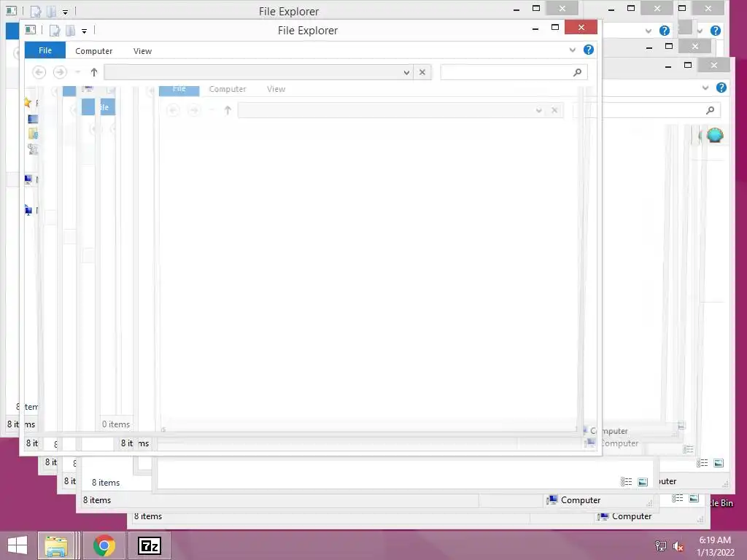Click the X stop button beside front address bar
747x560 pixels.
(422, 72)
